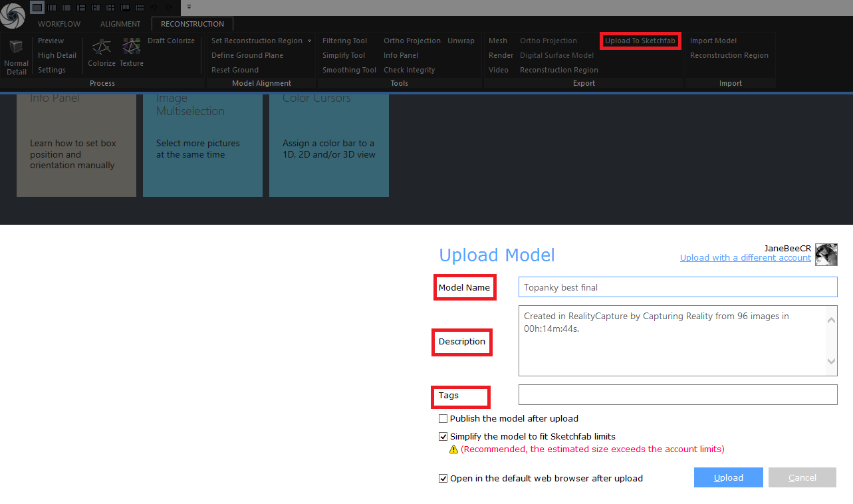
Task: Switch to the WORKFLOW ribbon tab
Action: (x=59, y=24)
